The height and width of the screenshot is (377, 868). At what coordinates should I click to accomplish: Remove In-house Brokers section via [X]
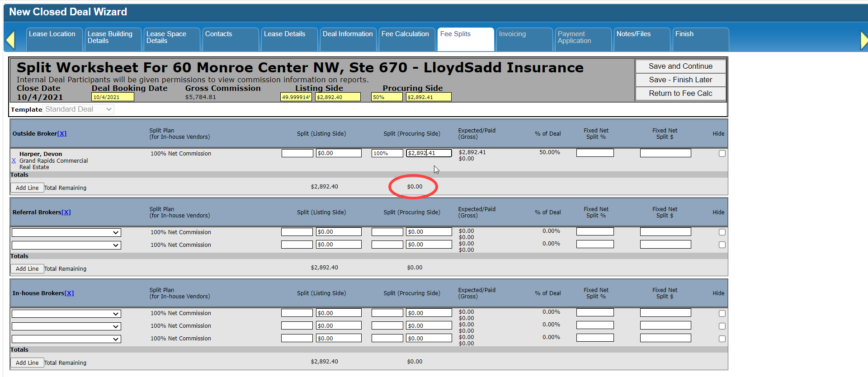[69, 293]
